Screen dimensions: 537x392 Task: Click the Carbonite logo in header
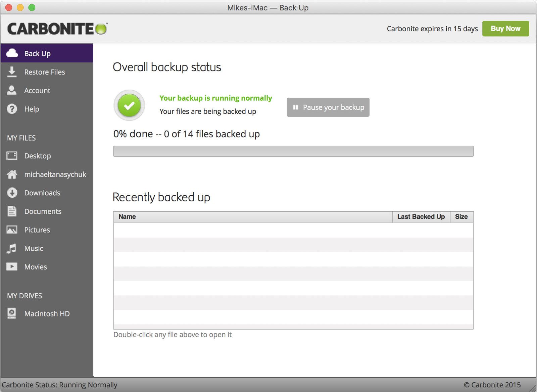(x=57, y=29)
